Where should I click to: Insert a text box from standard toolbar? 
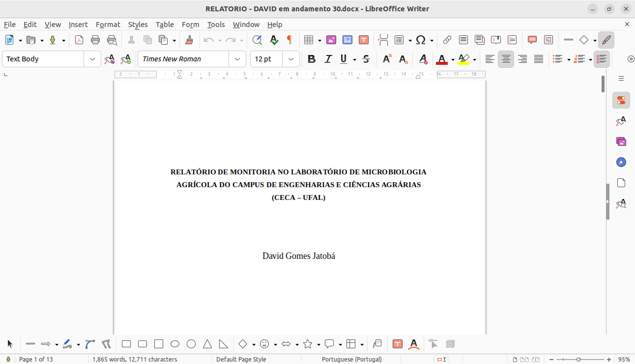coord(364,40)
